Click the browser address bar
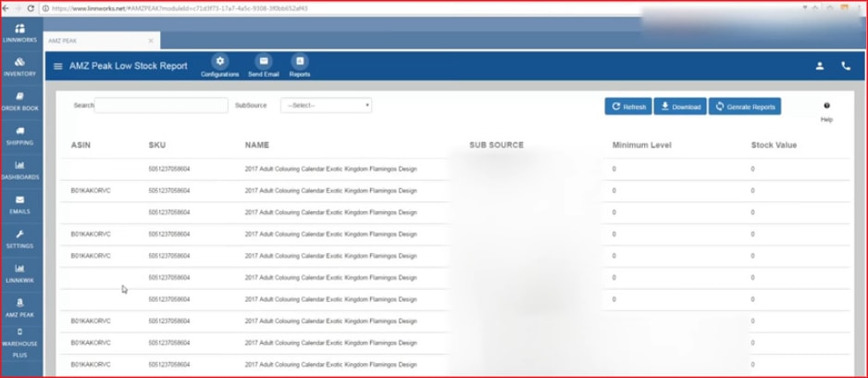Image resolution: width=868 pixels, height=378 pixels. (x=421, y=8)
